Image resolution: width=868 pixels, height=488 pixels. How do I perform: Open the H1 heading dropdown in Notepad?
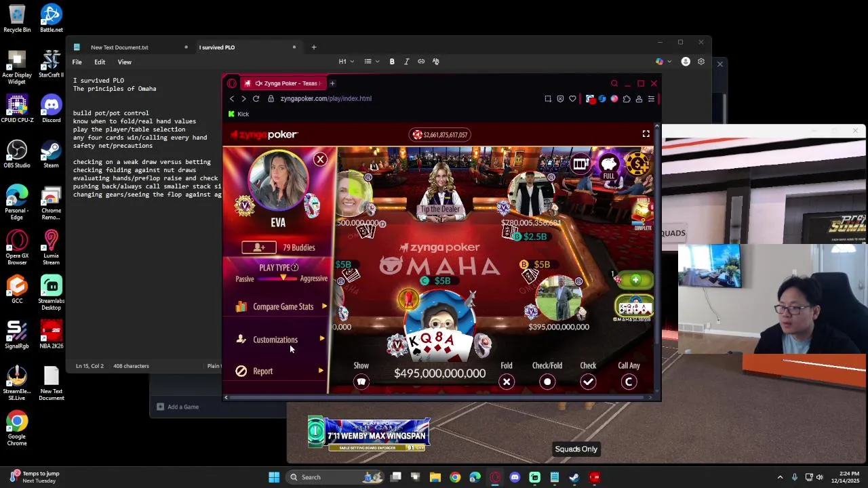coord(346,62)
